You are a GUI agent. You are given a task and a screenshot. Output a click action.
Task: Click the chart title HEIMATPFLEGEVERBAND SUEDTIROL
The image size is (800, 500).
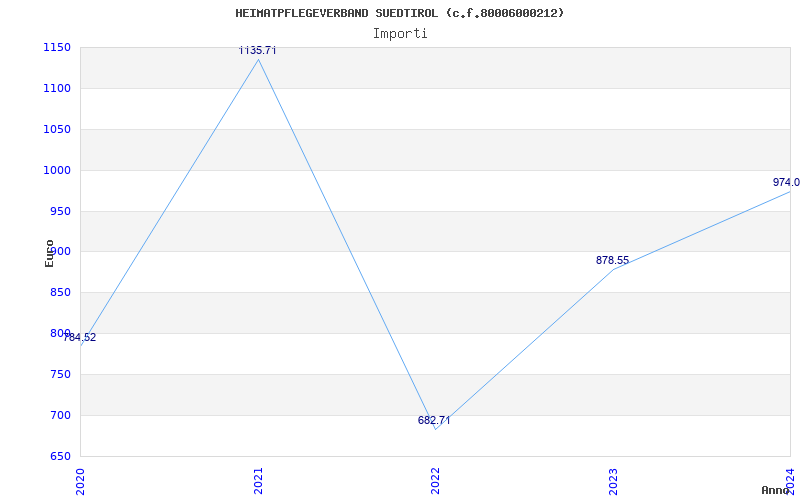pos(399,13)
